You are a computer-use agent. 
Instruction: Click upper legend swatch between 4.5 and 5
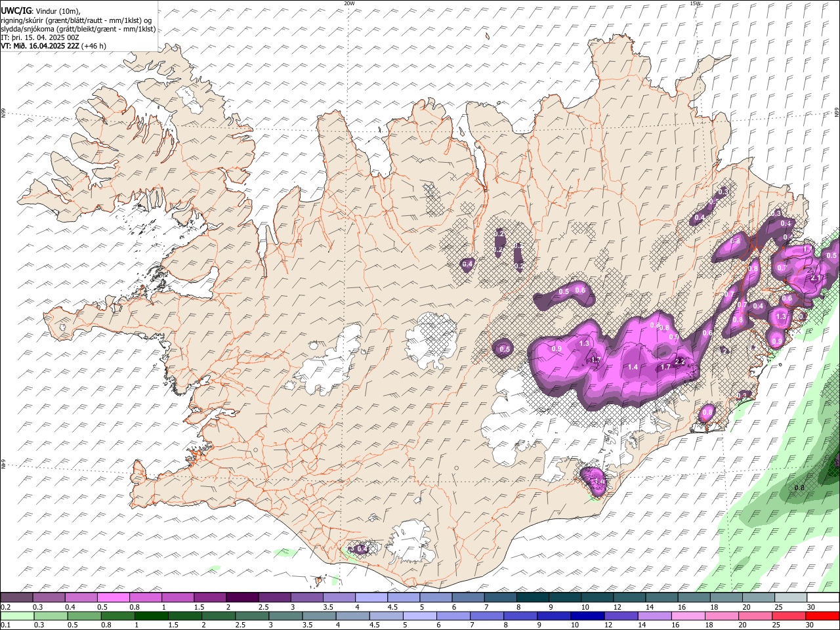[x=404, y=598]
